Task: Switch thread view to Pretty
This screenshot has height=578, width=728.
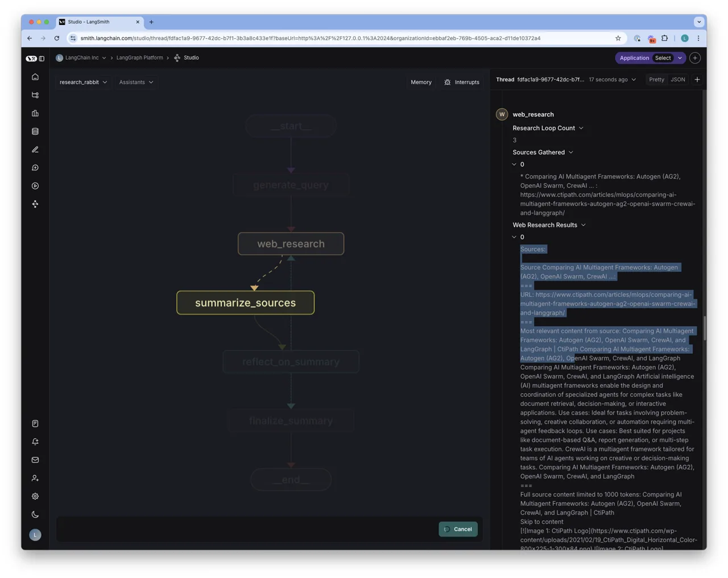Action: [656, 80]
